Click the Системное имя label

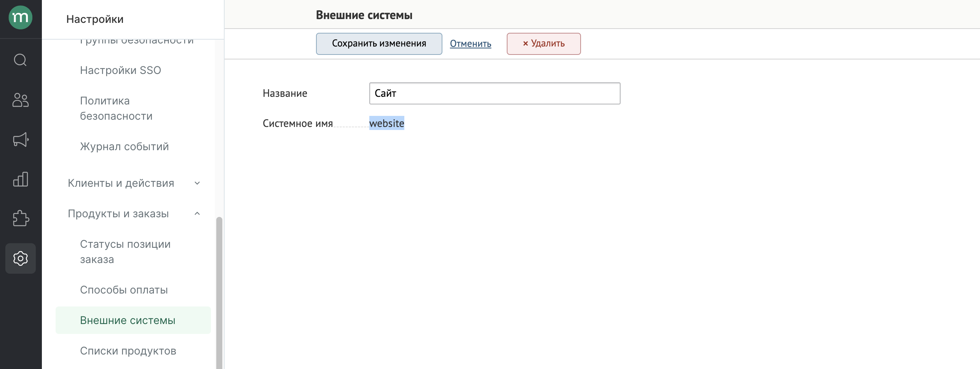coord(298,124)
